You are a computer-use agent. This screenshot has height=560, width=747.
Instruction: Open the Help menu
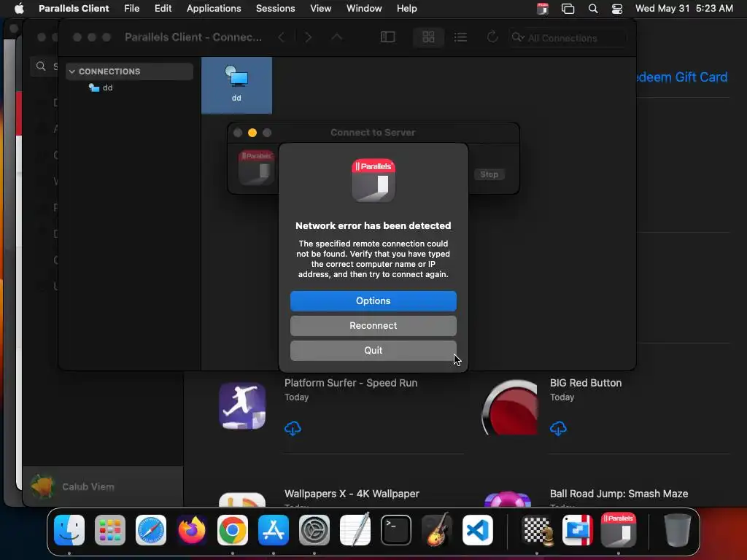(x=407, y=9)
